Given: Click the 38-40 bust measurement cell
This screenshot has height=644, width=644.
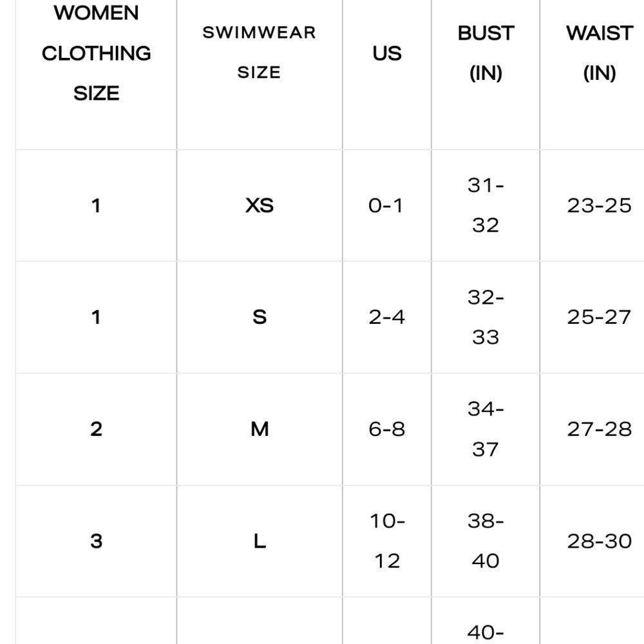Looking at the screenshot, I should pyautogui.click(x=486, y=541).
